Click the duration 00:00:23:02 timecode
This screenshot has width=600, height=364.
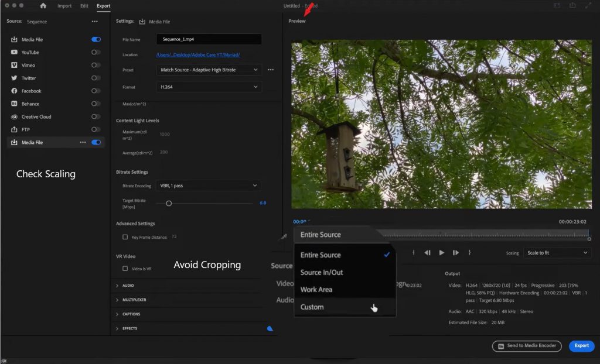pos(572,222)
